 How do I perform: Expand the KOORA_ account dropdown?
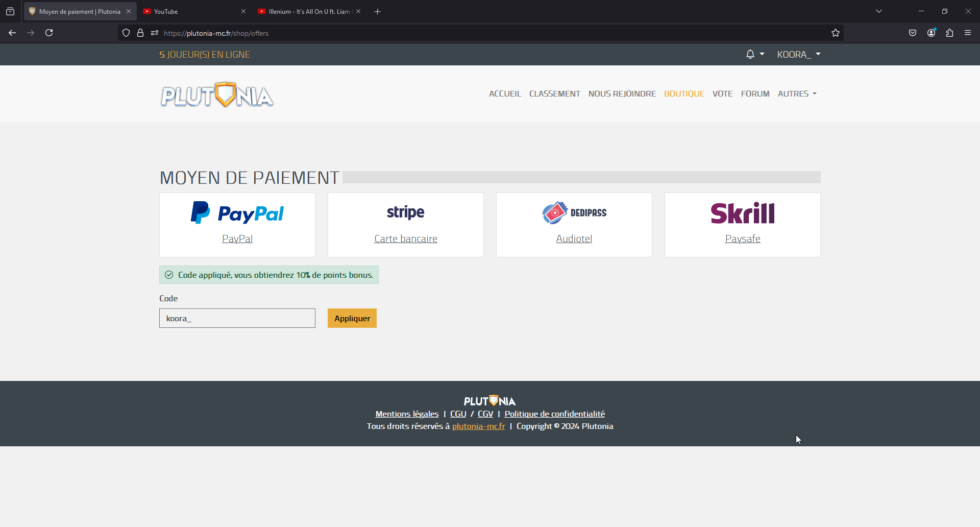(x=799, y=54)
